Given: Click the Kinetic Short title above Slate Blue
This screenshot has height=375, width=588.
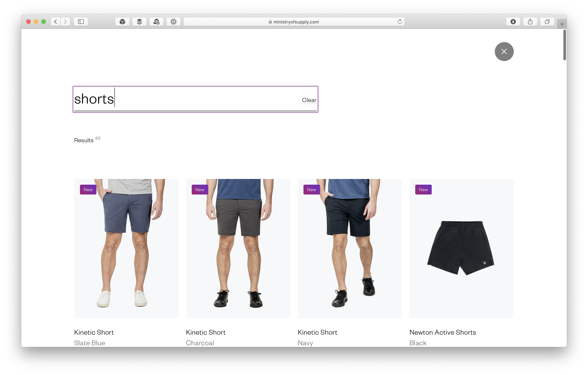Looking at the screenshot, I should (x=94, y=332).
